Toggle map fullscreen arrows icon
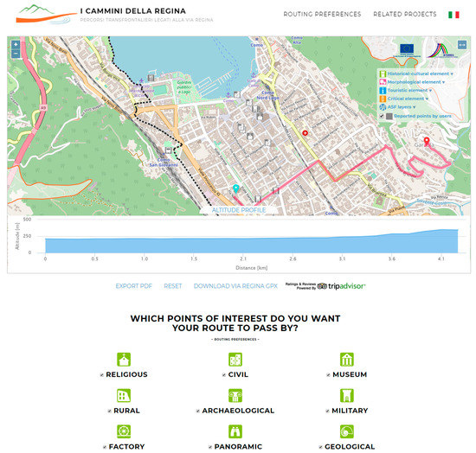 462,45
